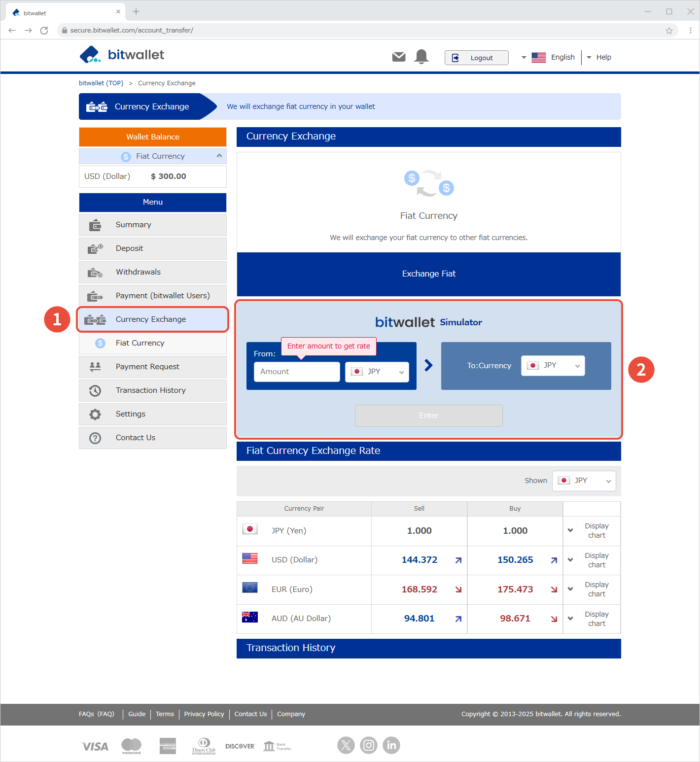Image resolution: width=700 pixels, height=762 pixels.
Task: Click the dollar icon beside Fiat Currency submenu
Action: tap(101, 343)
